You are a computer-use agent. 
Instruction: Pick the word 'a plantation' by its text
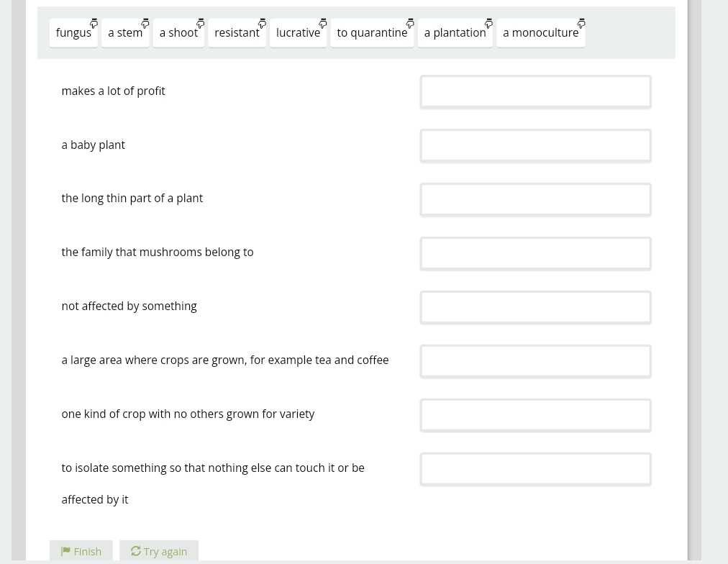click(454, 33)
